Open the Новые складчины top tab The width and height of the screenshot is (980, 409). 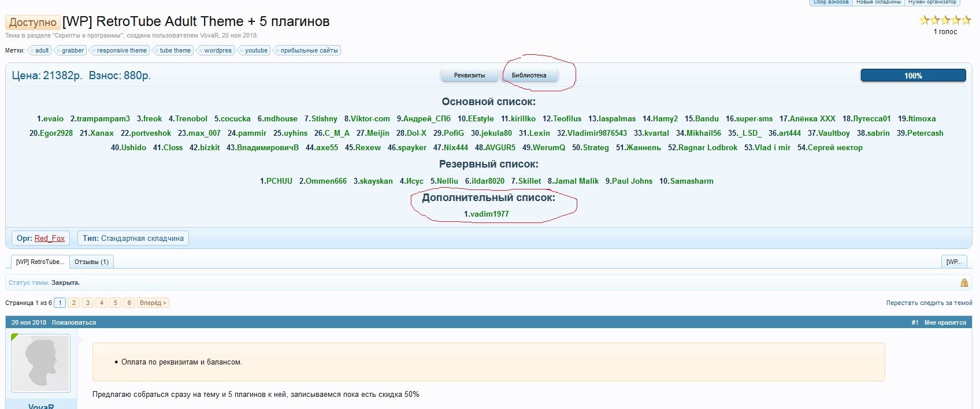[x=878, y=2]
